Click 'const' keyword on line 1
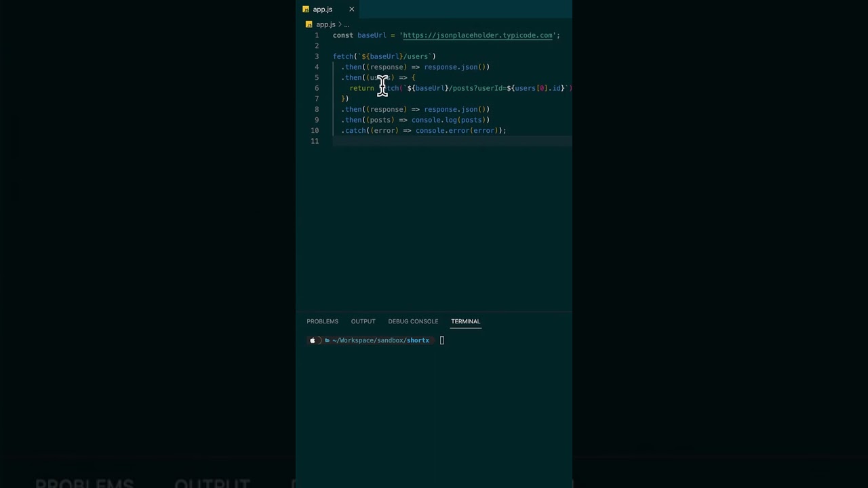This screenshot has width=868, height=488. pyautogui.click(x=343, y=35)
